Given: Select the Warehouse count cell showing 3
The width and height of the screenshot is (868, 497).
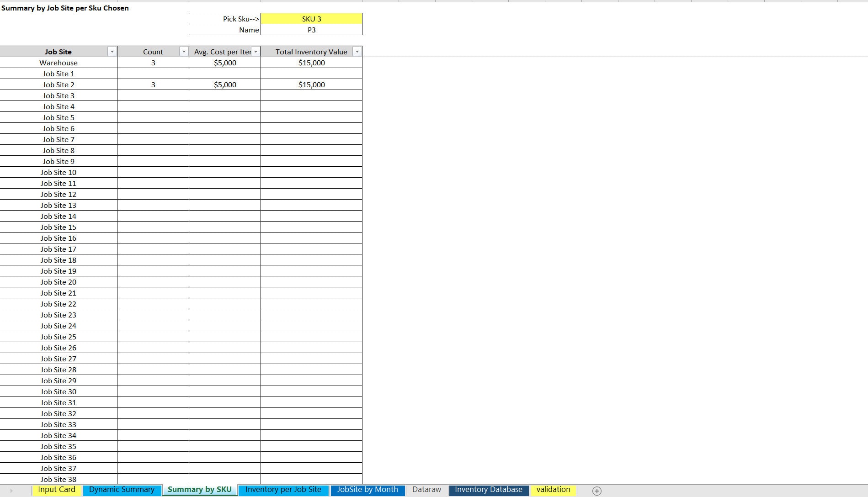Looking at the screenshot, I should 153,63.
